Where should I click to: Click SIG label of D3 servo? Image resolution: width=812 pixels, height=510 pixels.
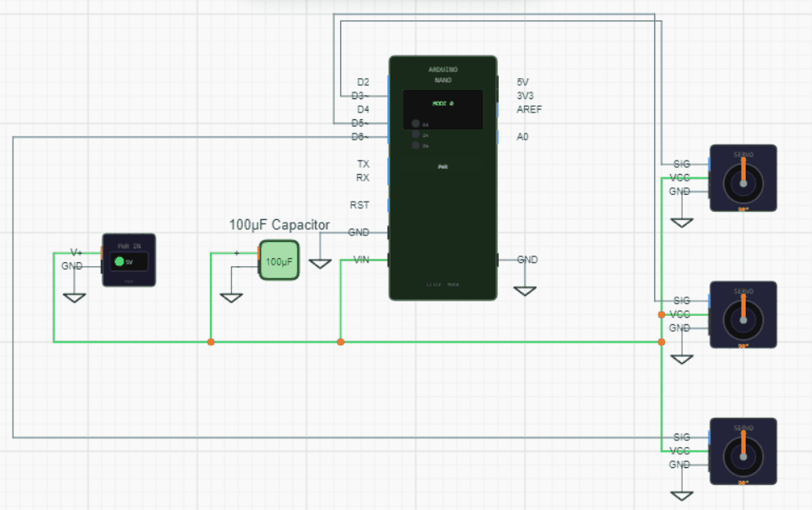click(682, 165)
